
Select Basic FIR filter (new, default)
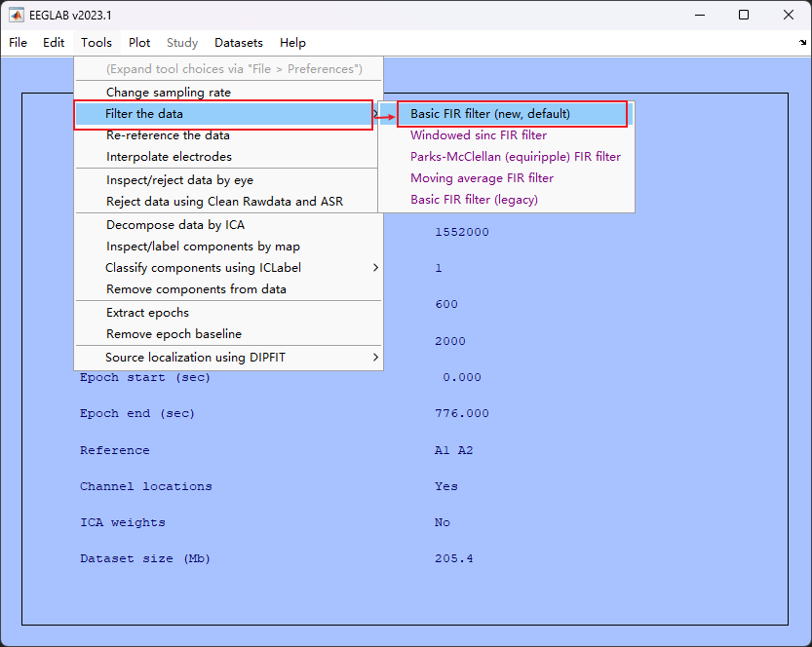(506, 114)
